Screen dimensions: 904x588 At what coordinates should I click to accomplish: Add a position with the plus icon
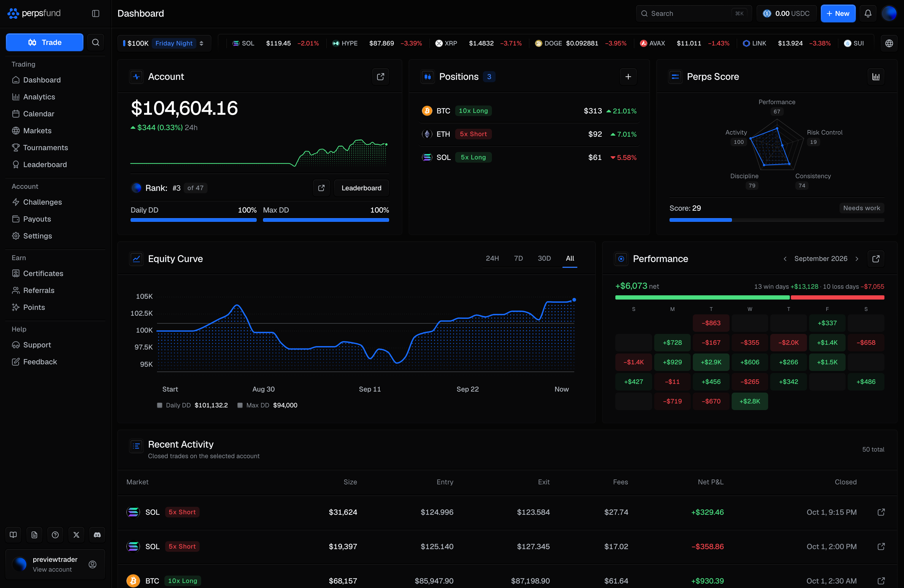tap(628, 77)
